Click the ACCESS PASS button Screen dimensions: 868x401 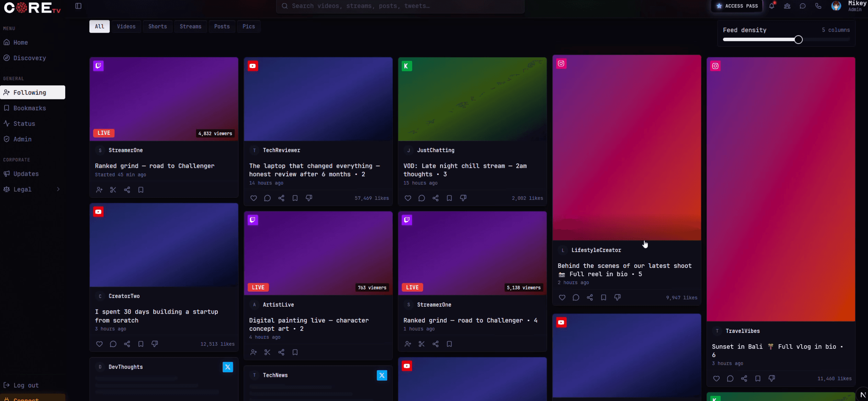point(736,6)
